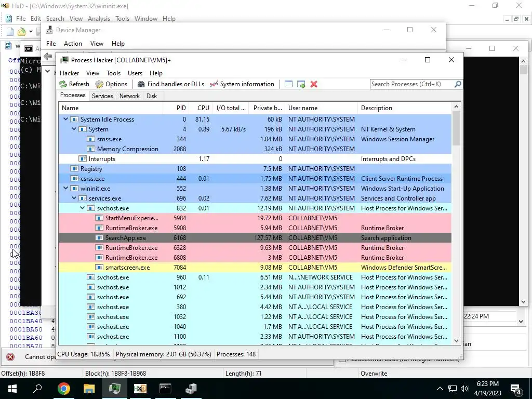Click the process list scrollbar up arrow
Viewport: 532px width, 399px height.
click(x=456, y=107)
